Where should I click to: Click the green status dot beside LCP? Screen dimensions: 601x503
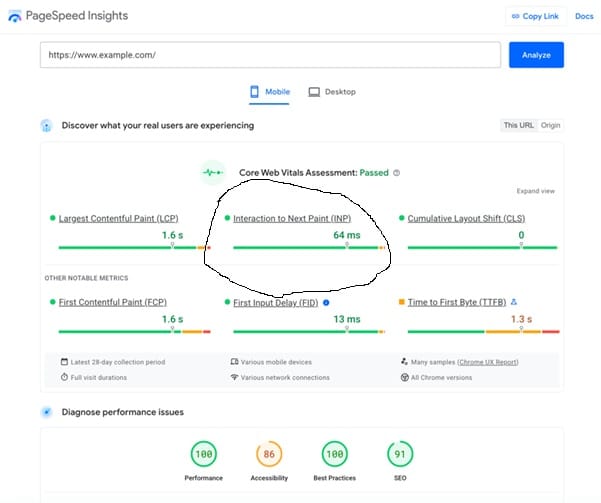point(53,218)
